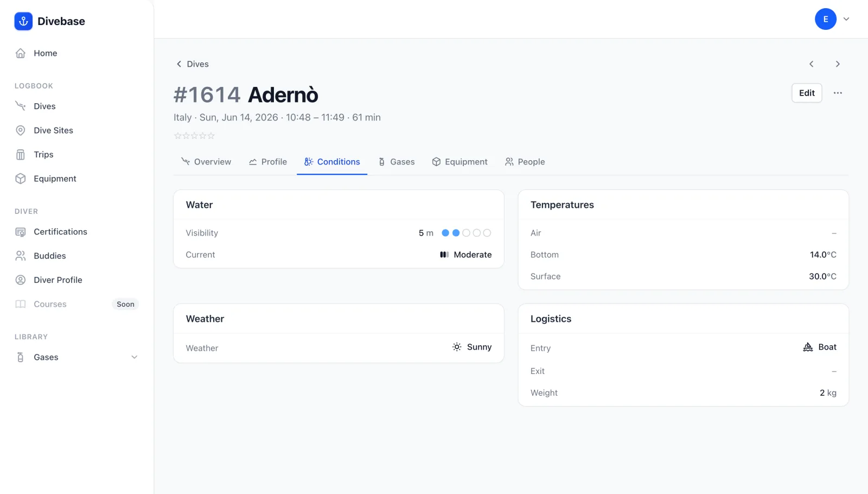868x494 pixels.
Task: Set the rating to five stars
Action: 212,136
